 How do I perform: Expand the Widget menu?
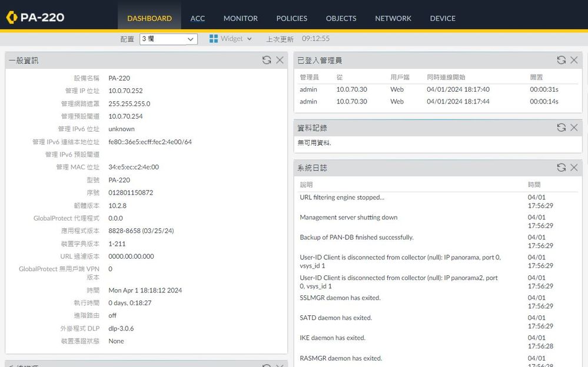click(235, 39)
